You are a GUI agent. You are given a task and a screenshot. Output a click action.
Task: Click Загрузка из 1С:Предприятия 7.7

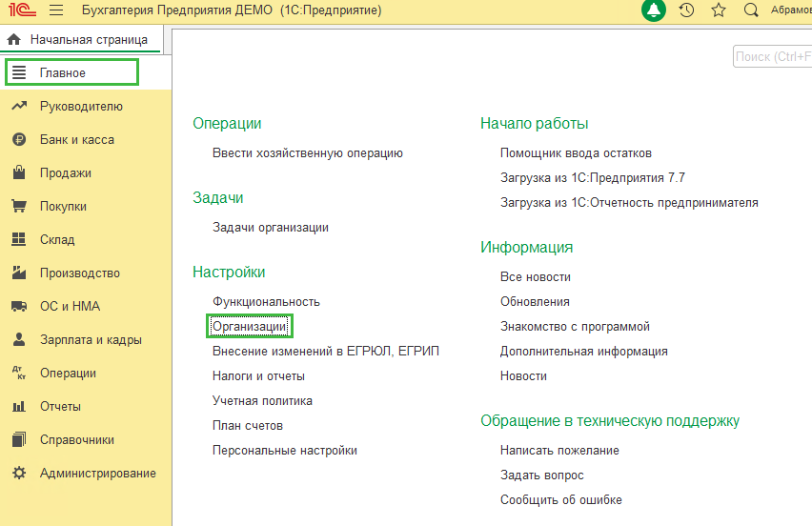click(593, 178)
